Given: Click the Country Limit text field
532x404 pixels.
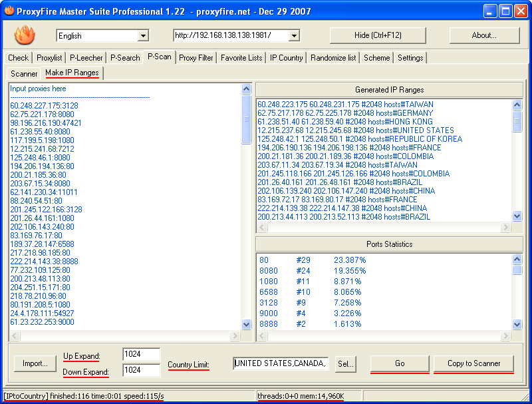Looking at the screenshot, I should pyautogui.click(x=281, y=363).
